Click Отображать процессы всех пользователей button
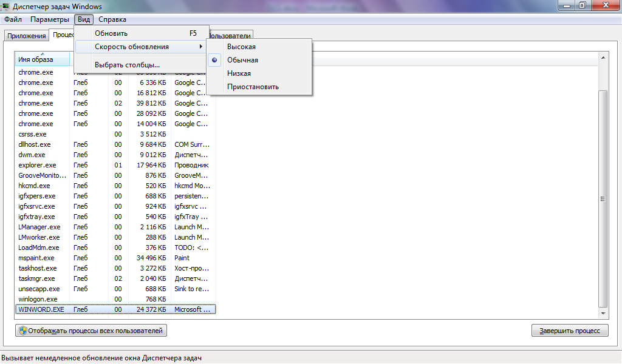Viewport: 622px width, 364px height. point(91,331)
